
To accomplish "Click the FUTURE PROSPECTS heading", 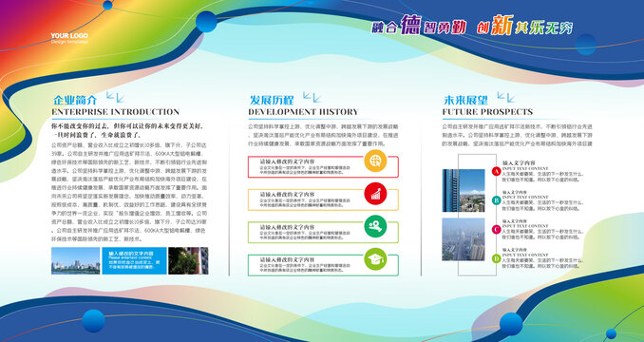I will click(x=487, y=112).
